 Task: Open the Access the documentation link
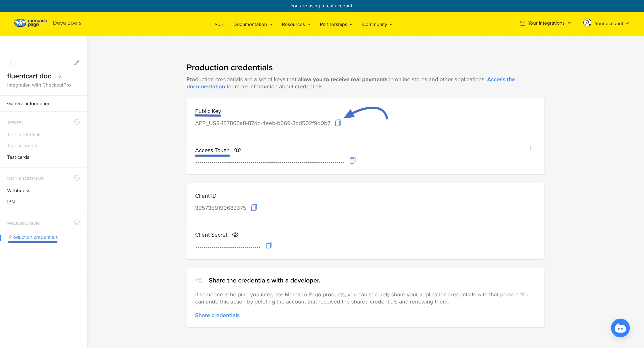(501, 79)
